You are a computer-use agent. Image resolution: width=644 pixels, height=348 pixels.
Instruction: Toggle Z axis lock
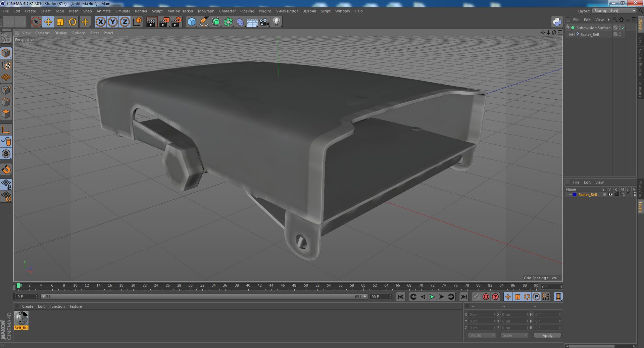coord(125,22)
